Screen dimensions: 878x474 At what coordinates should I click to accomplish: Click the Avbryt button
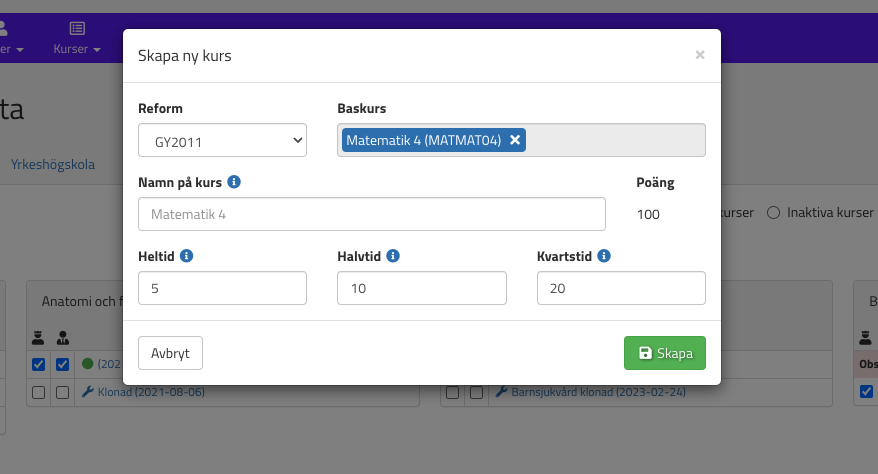pos(170,353)
